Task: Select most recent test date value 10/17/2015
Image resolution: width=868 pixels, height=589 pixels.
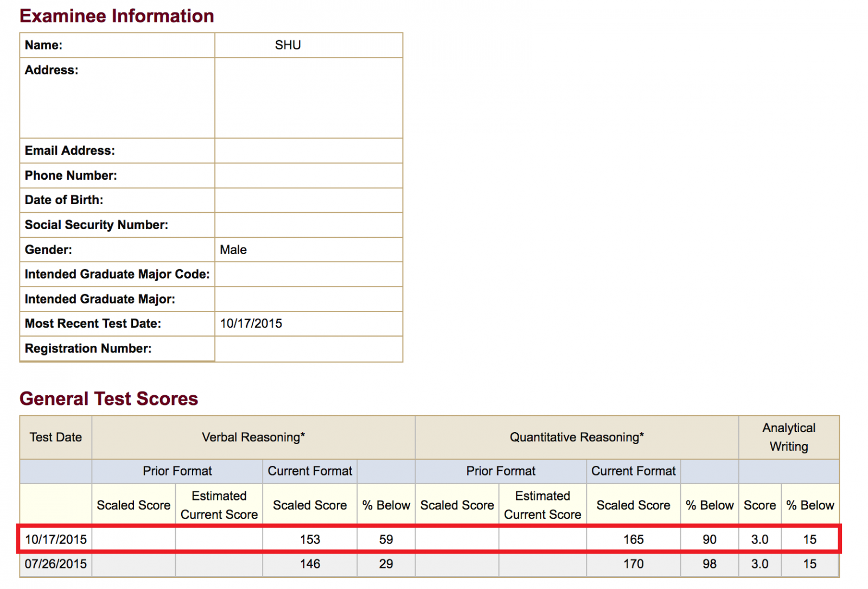Action: click(251, 324)
